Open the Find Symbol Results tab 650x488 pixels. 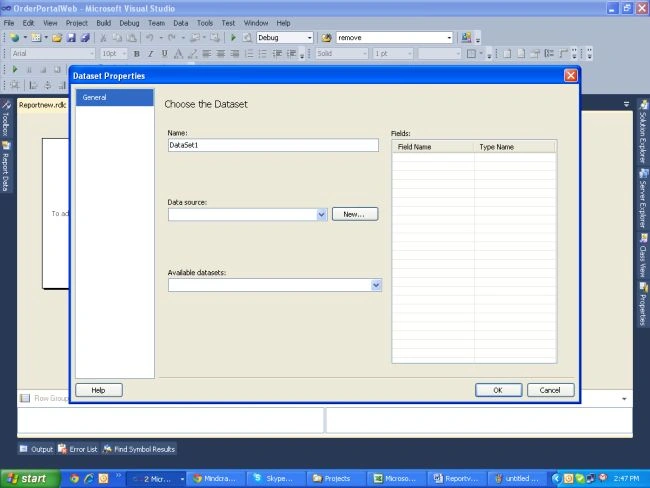click(139, 449)
